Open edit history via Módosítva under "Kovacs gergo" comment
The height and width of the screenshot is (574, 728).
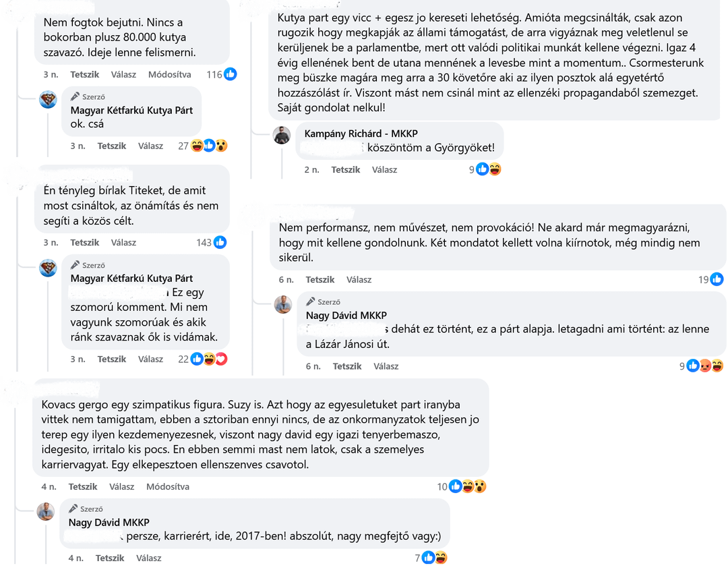168,486
